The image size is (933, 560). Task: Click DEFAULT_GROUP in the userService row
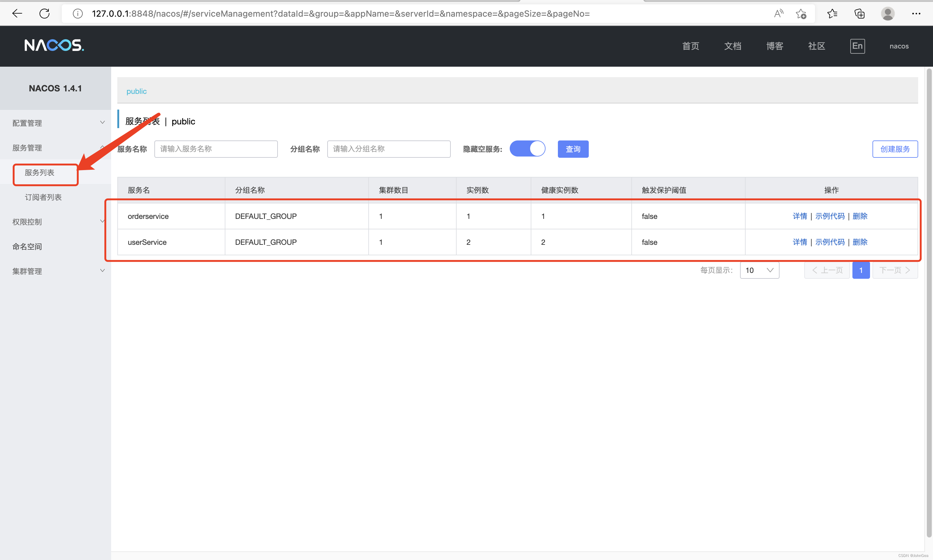(266, 242)
